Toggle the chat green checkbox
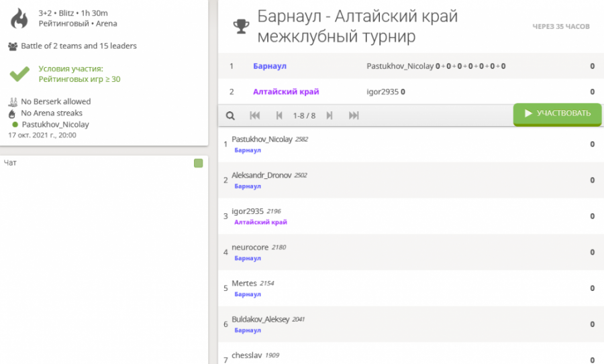Screen dimensions: 604x364 tap(198, 163)
